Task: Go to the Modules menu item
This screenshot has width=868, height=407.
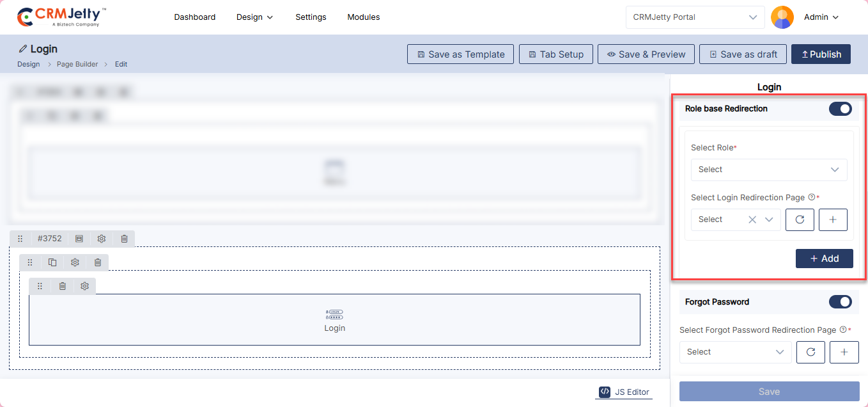Action: [x=363, y=17]
